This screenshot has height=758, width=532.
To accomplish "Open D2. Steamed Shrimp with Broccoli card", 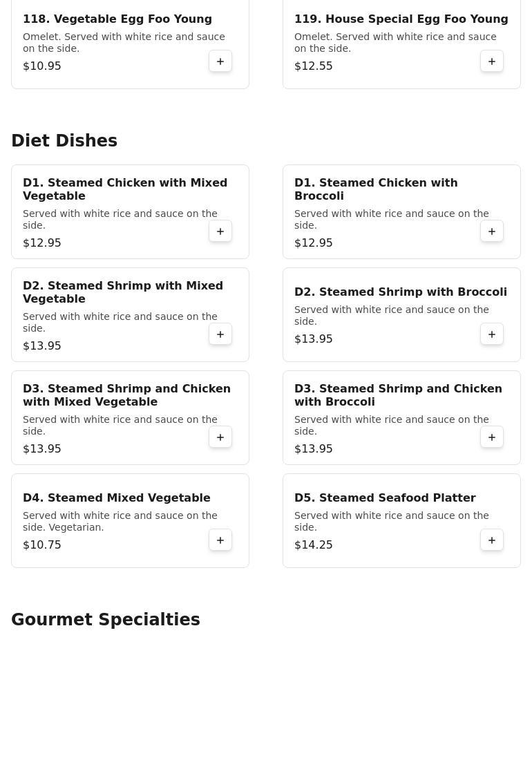I will pos(401,314).
